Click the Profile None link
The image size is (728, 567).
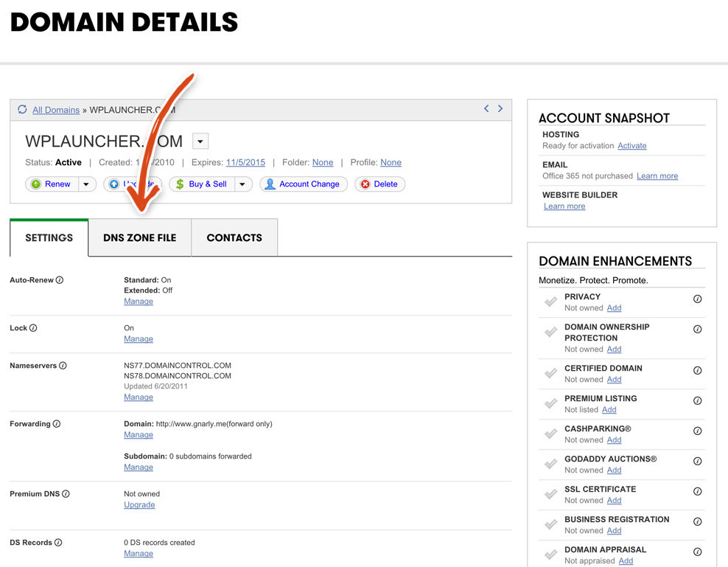click(x=391, y=162)
